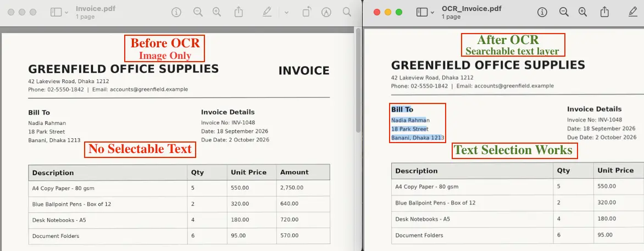Click 'Blue Ballpoint Pens - Box of 12' in OCR_Invoice.pdf
644x251 pixels.
[435, 203]
